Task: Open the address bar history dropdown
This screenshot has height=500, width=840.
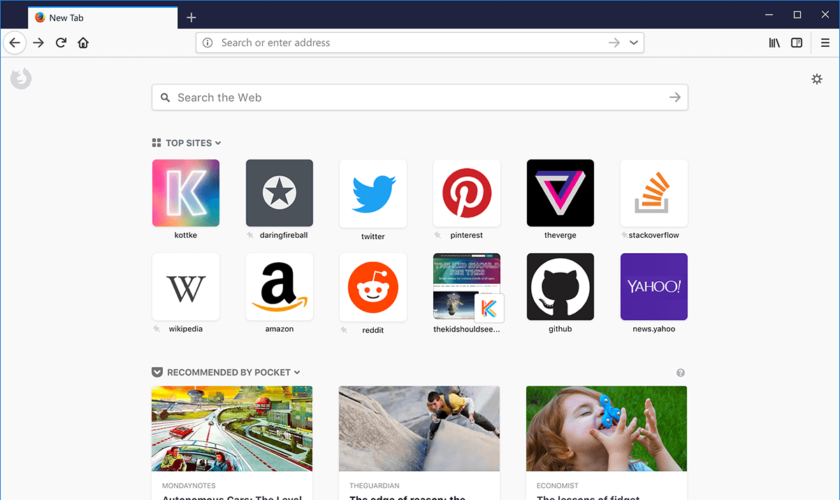Action: point(634,43)
